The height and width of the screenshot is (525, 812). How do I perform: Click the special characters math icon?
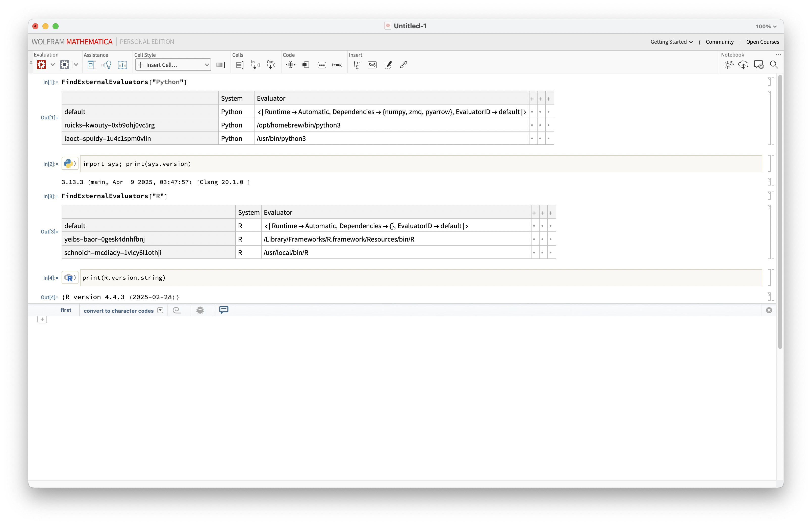pos(356,65)
